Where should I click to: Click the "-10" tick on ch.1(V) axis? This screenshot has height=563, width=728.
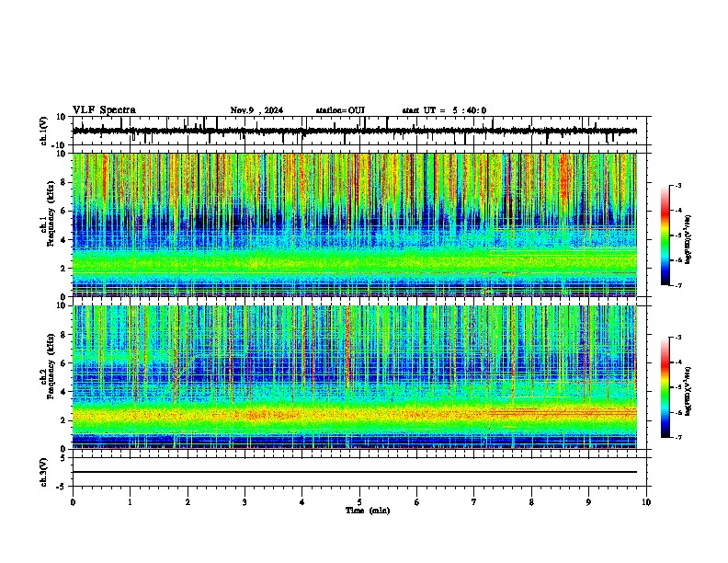click(x=60, y=145)
